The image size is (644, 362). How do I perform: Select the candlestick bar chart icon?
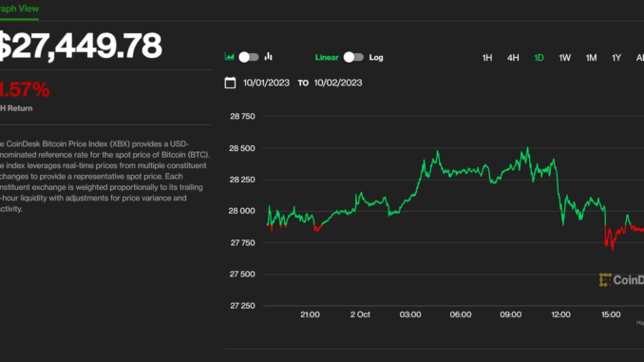(x=268, y=57)
